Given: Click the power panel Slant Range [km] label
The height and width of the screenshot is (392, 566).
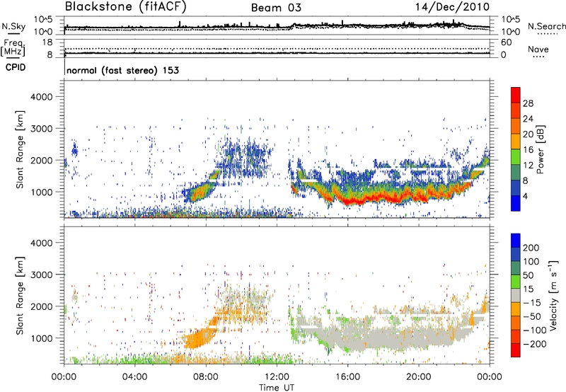Looking at the screenshot, I should [x=20, y=149].
